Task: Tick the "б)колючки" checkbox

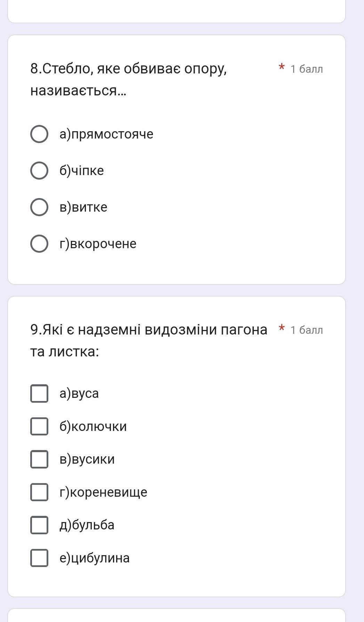Action: (39, 426)
